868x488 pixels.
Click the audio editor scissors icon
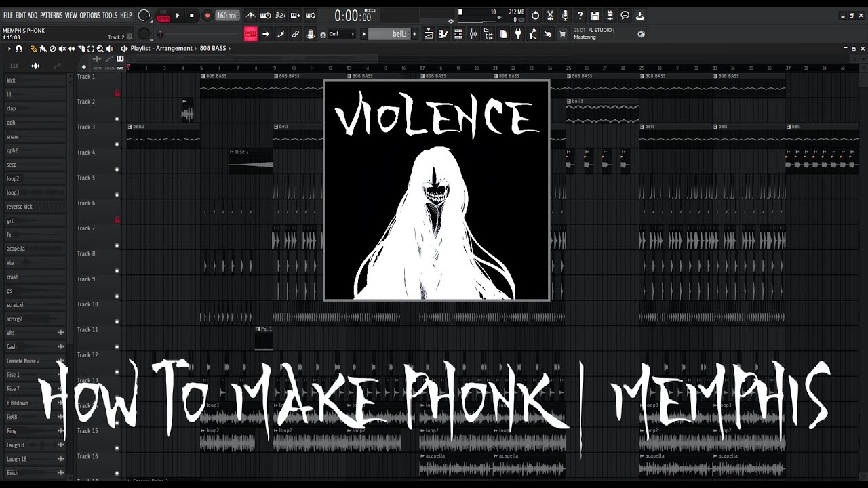click(x=550, y=16)
